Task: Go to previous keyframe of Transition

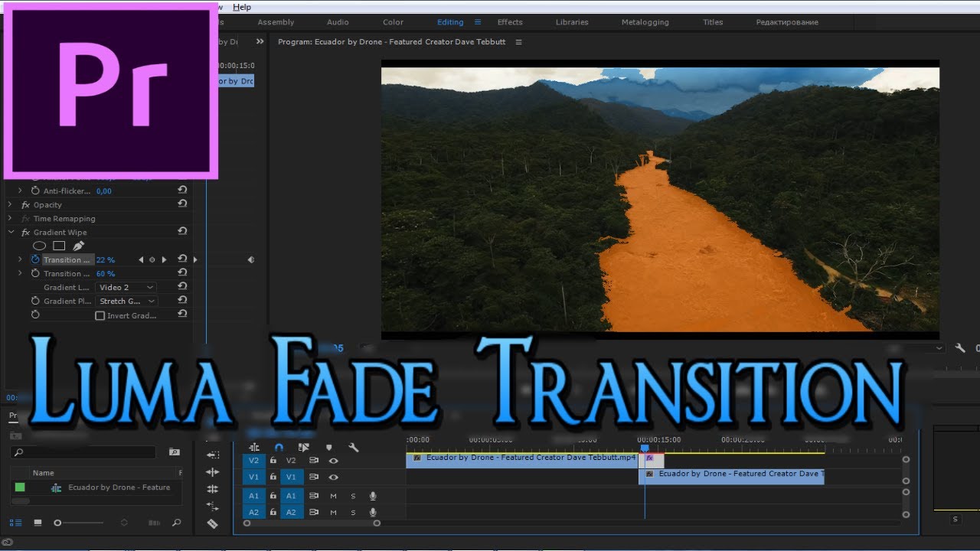Action: 141,260
